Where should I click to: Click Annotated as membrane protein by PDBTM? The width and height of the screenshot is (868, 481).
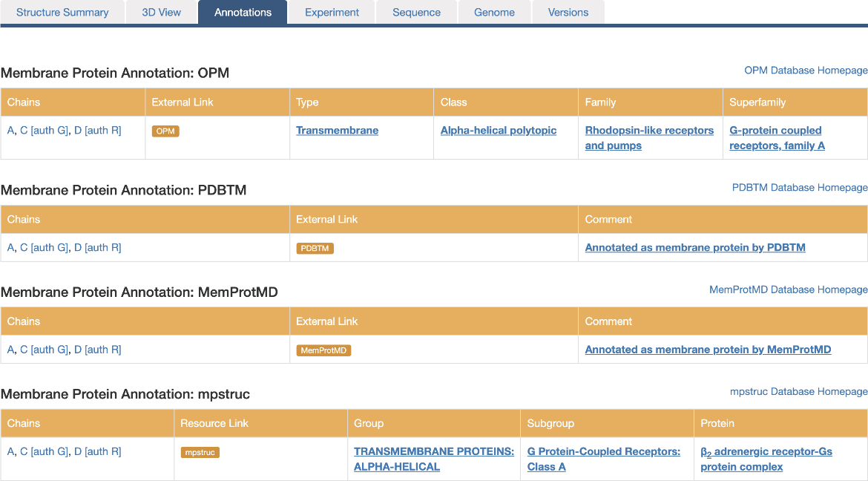tap(695, 248)
